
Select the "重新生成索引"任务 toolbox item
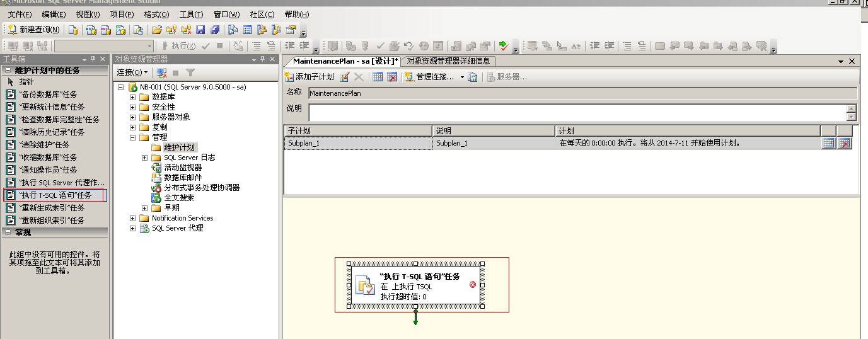point(51,208)
